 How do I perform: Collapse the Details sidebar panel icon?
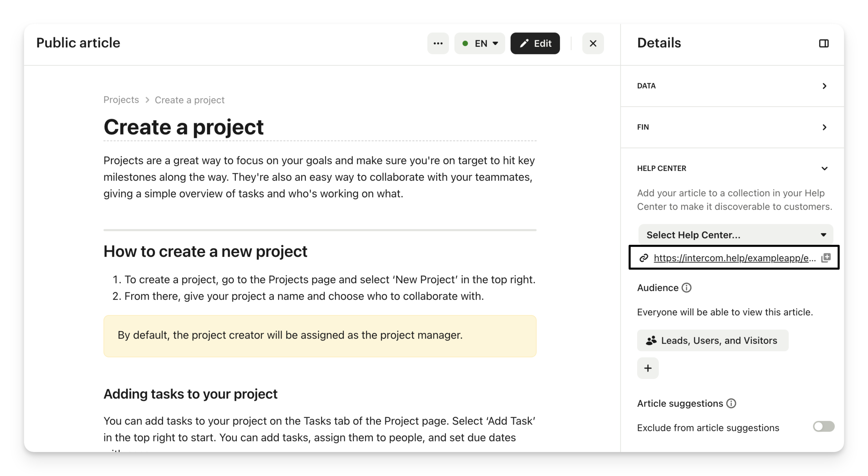(x=824, y=43)
